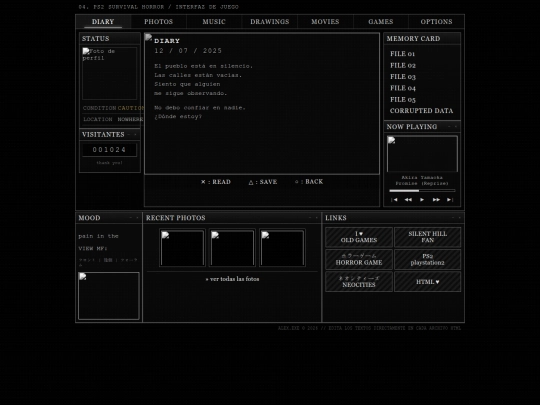The width and height of the screenshot is (540, 405).
Task: Click 'No debo confiar en nadie.' line
Action: (x=200, y=108)
